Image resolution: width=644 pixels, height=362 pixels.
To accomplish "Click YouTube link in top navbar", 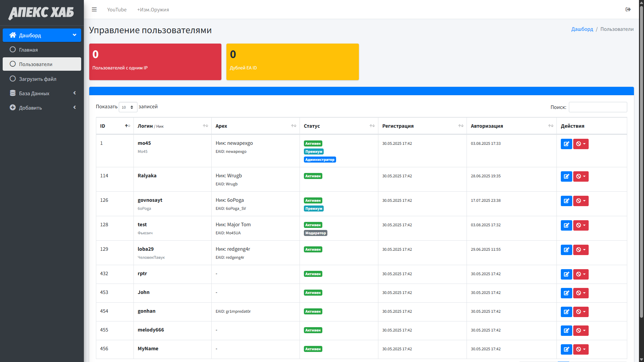I will (x=117, y=10).
